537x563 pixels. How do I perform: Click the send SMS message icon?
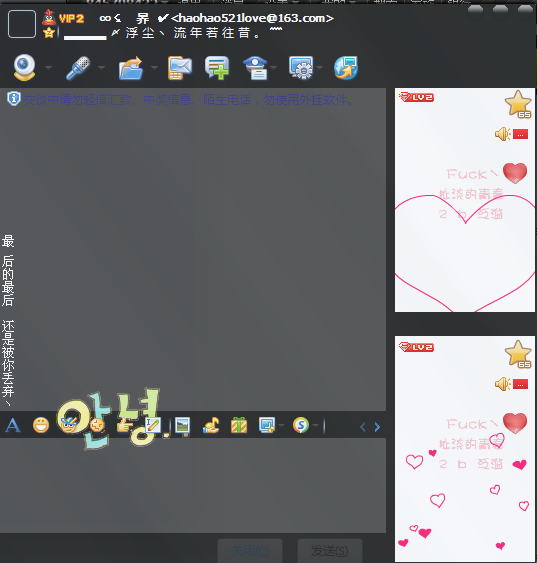[180, 68]
